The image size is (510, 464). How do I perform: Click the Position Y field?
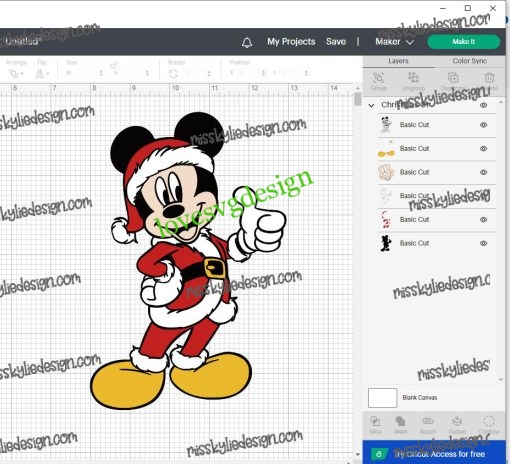click(x=290, y=73)
